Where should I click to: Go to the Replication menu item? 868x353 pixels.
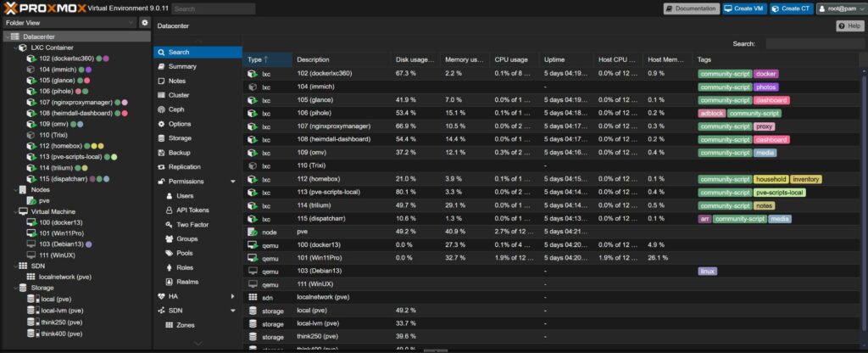click(x=184, y=167)
